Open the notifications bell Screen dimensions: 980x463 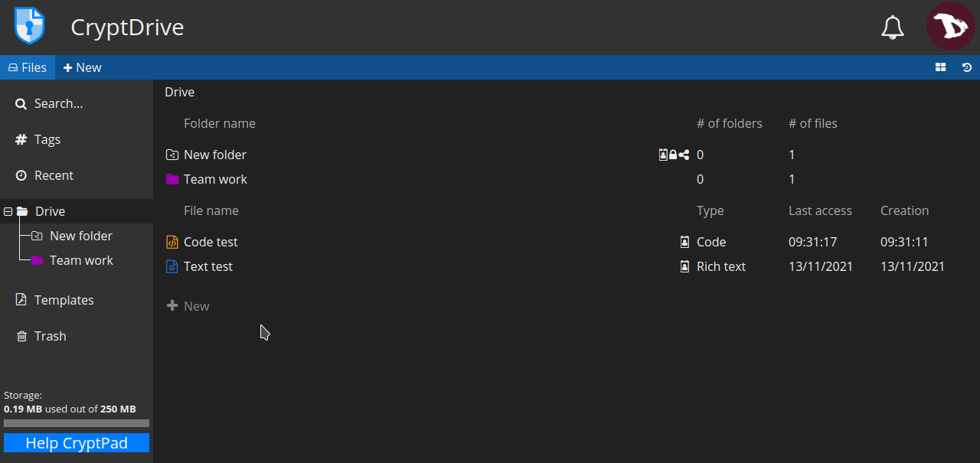892,28
